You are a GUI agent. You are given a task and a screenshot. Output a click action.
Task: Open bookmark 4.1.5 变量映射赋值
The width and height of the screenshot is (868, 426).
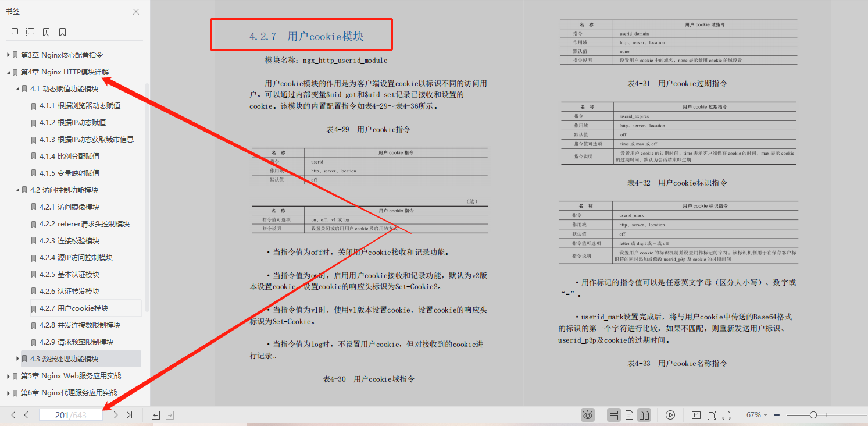pyautogui.click(x=69, y=173)
